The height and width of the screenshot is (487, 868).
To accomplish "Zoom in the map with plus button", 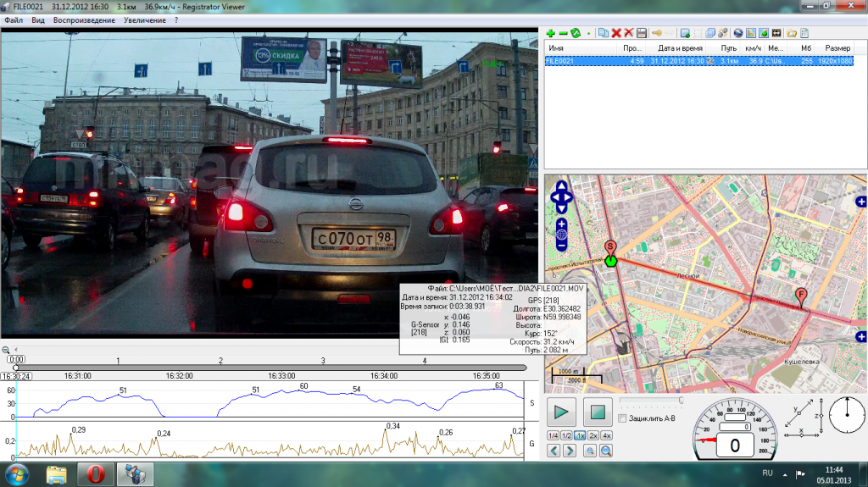I will pos(561,224).
